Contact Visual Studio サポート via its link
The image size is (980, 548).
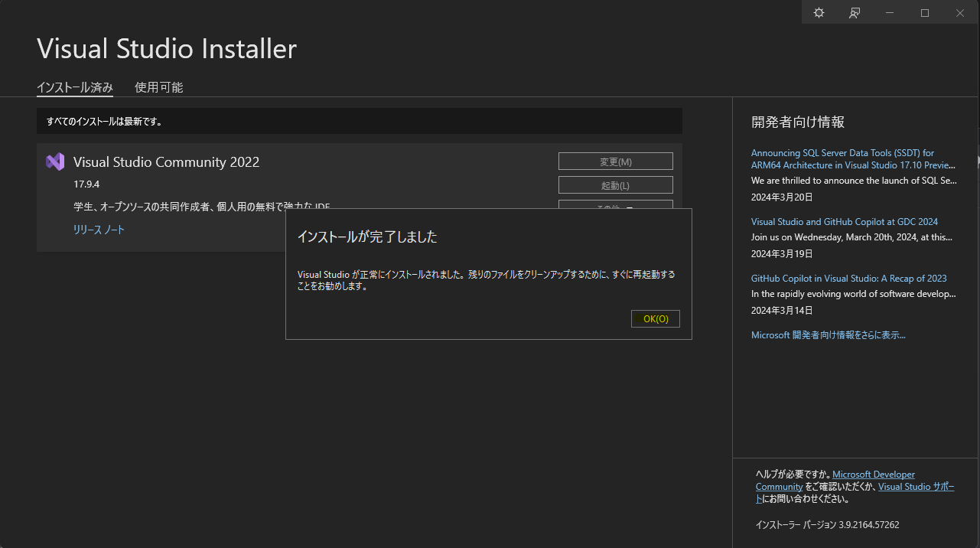tap(916, 486)
